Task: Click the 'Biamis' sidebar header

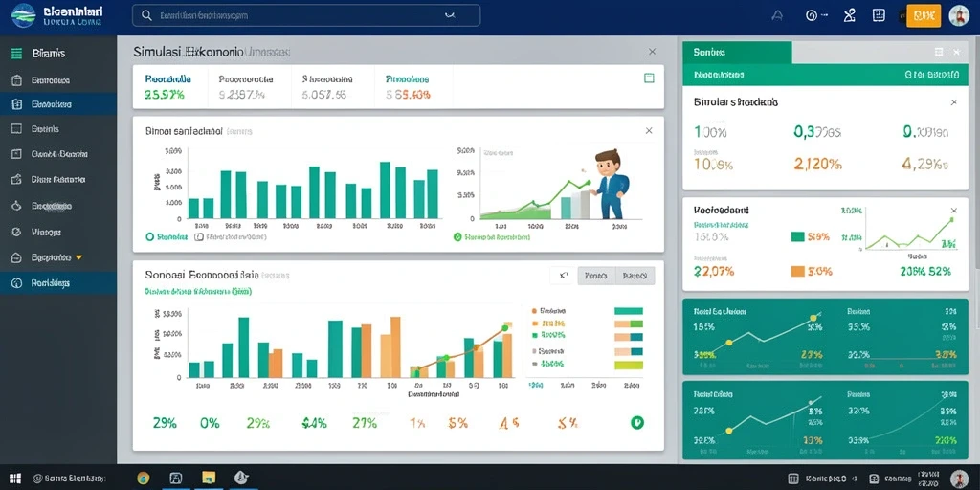Action: (48, 54)
